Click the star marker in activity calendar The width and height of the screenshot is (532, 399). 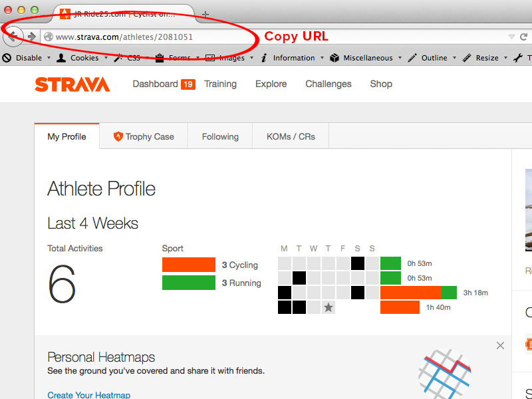pos(328,307)
